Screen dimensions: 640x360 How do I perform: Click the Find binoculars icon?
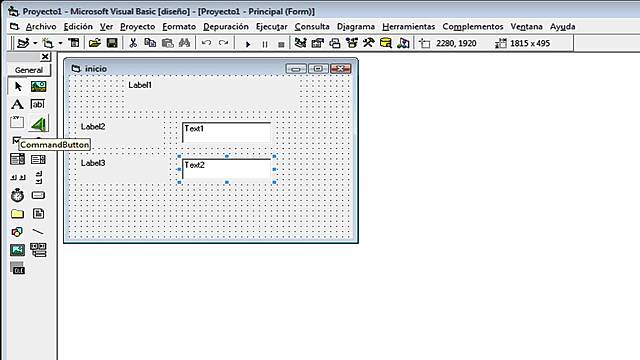coord(184,43)
